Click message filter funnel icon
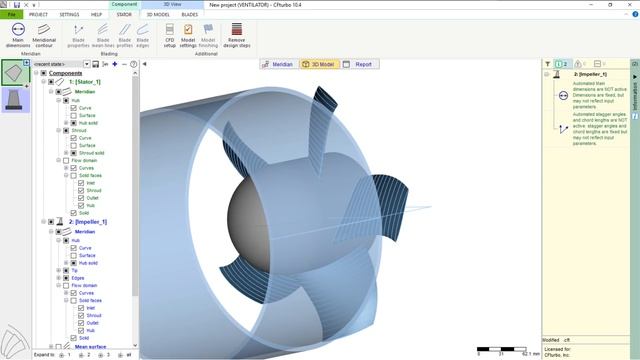Screen dimensions: 640x360 coord(547,64)
